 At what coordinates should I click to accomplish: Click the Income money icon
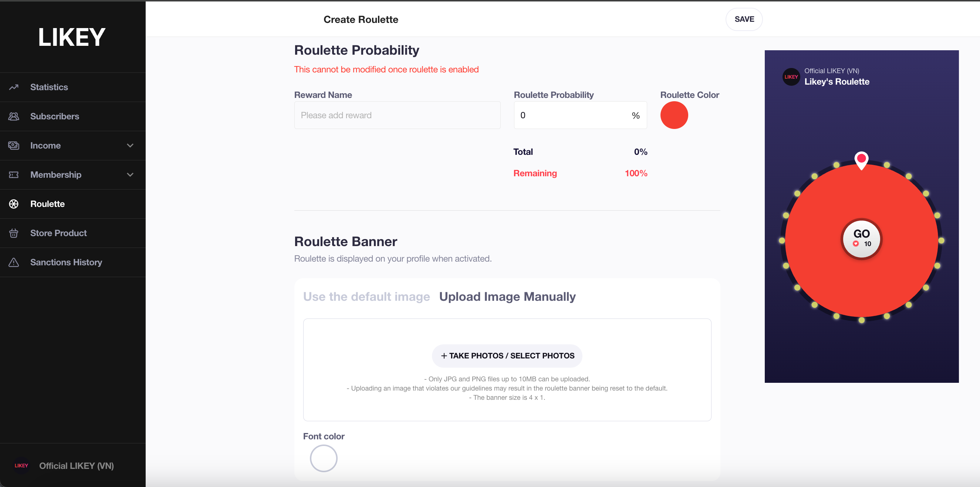pyautogui.click(x=14, y=146)
